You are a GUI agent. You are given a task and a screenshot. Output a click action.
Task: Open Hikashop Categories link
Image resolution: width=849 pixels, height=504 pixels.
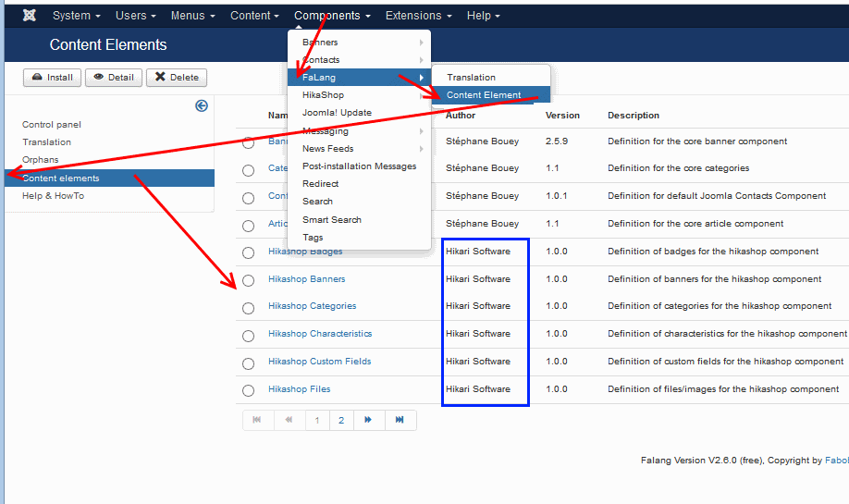[x=313, y=306]
